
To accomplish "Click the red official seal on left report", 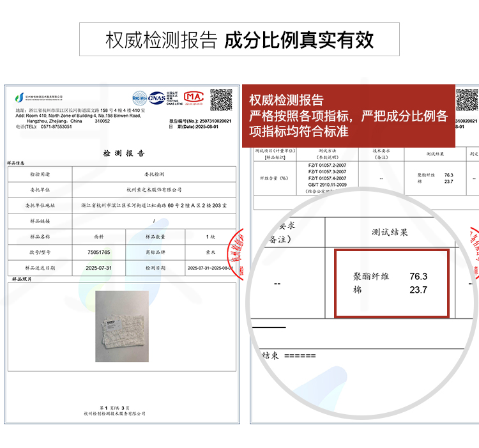I will coord(236,254).
